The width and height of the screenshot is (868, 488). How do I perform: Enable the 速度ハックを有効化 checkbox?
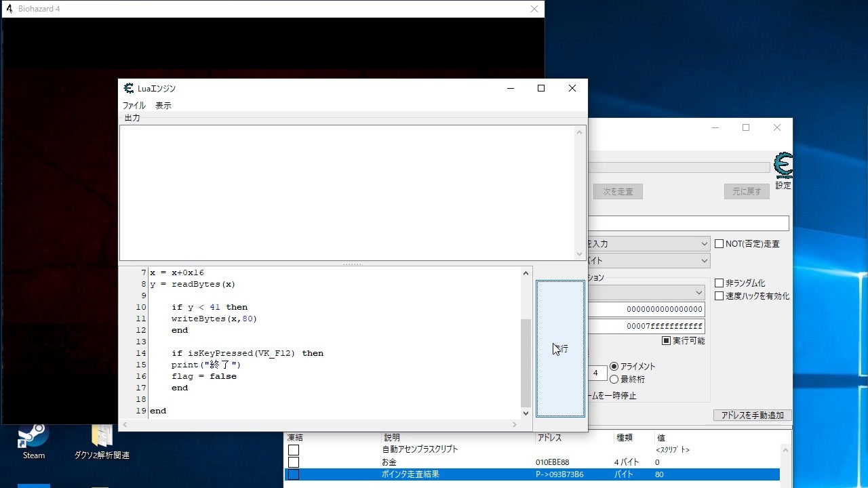click(x=719, y=296)
